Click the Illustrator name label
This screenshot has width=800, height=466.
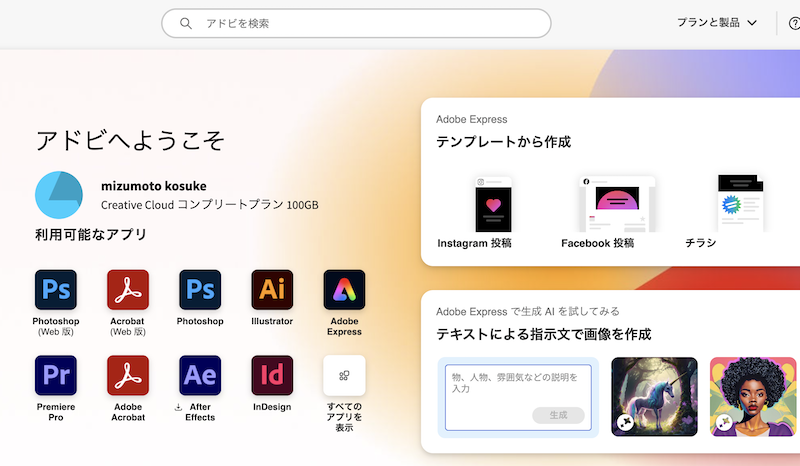pos(272,322)
